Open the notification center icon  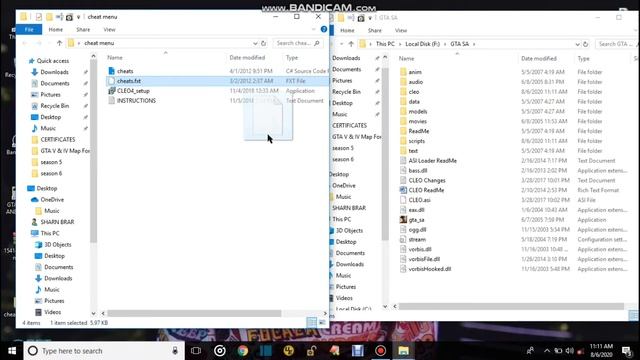(x=627, y=351)
